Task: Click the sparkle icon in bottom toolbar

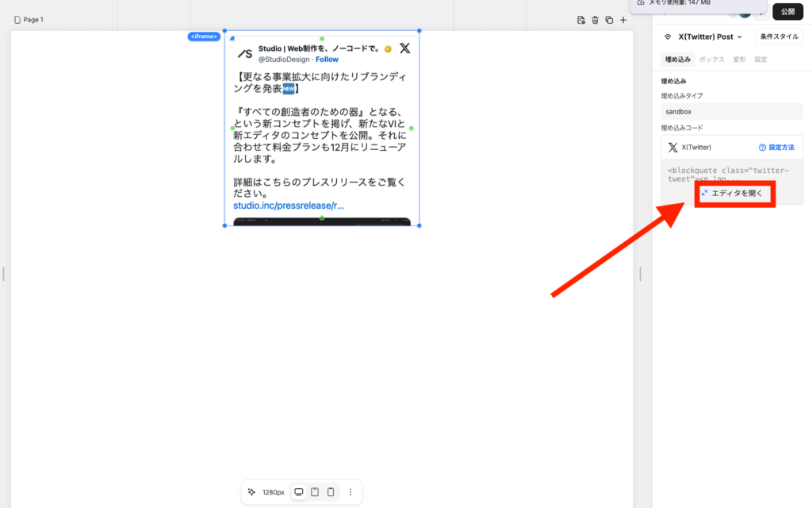Action: [251, 492]
